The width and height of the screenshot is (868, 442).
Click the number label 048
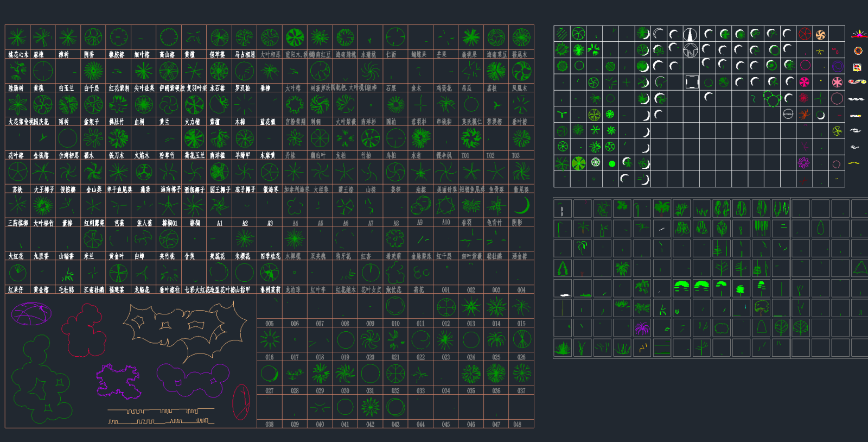(x=518, y=425)
